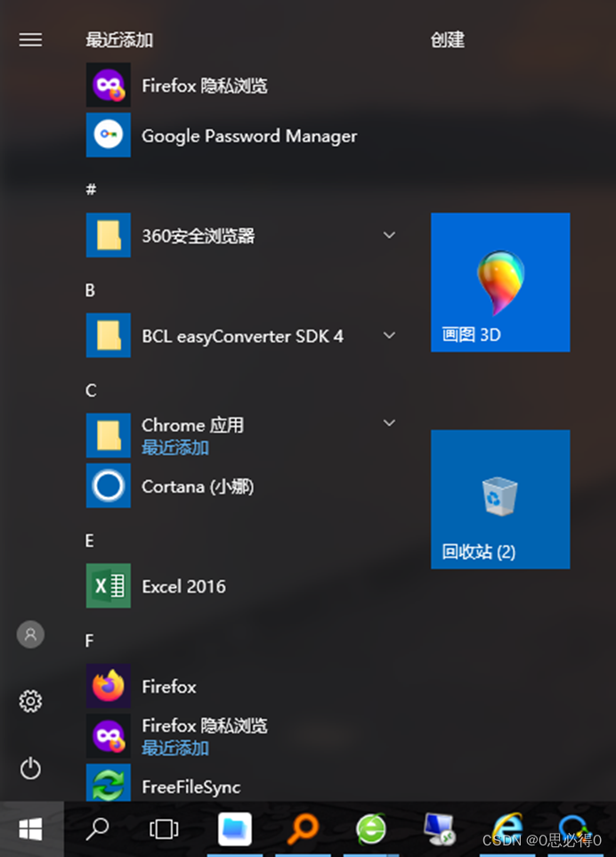Click the 'Cortana (小娜)' label

click(x=198, y=486)
